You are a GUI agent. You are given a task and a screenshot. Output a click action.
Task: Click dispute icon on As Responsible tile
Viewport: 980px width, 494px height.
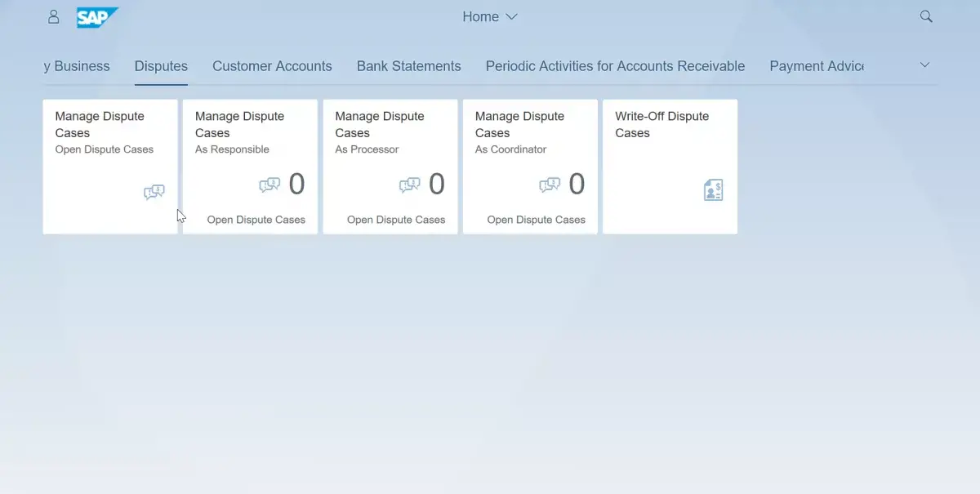[269, 185]
